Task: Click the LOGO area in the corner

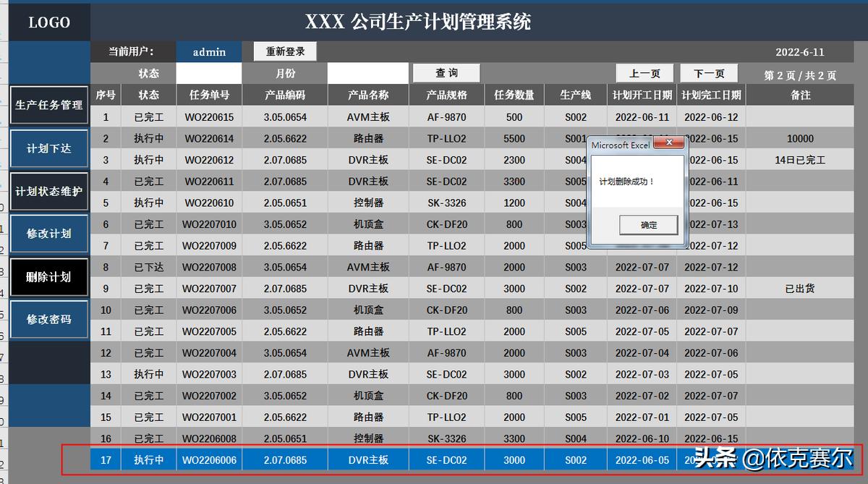Action: (x=48, y=22)
